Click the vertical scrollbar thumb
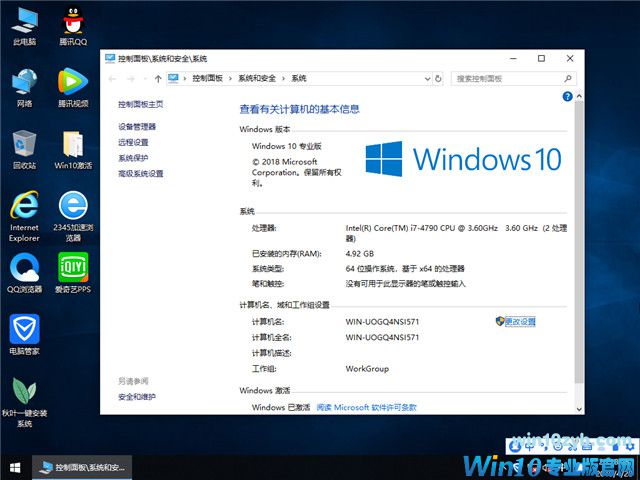Screen dimensions: 640x480 coord(579,242)
